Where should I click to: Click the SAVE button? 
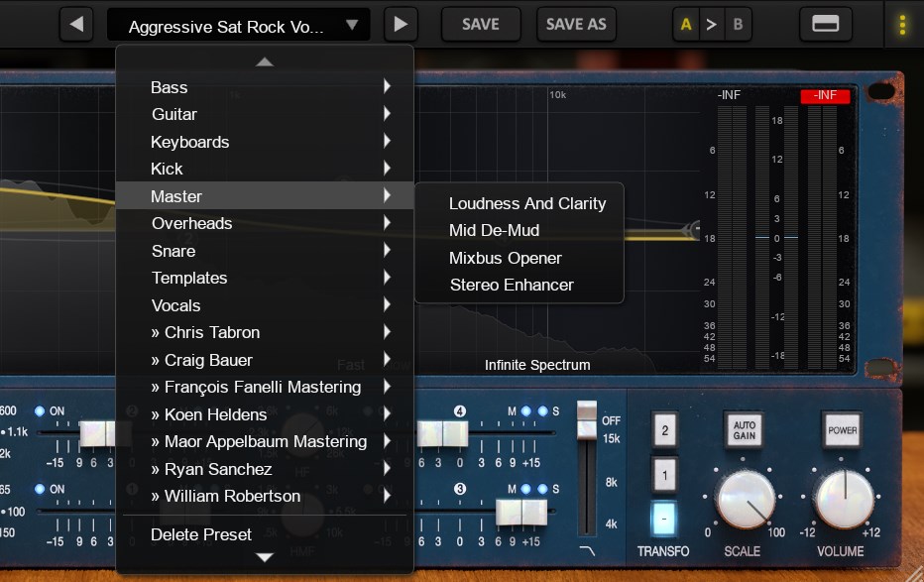(x=481, y=25)
